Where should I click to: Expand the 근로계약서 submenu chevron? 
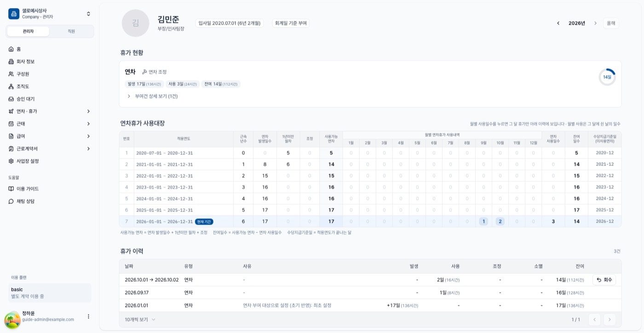(x=88, y=148)
